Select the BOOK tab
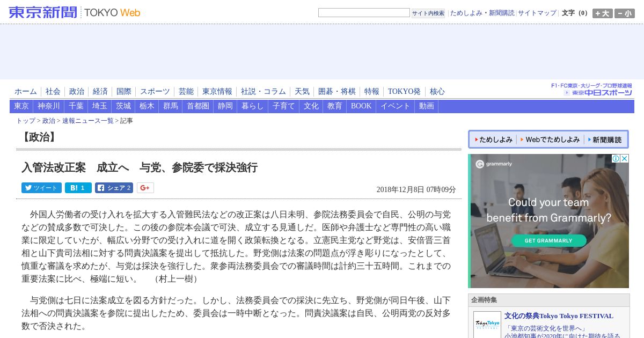 [361, 106]
